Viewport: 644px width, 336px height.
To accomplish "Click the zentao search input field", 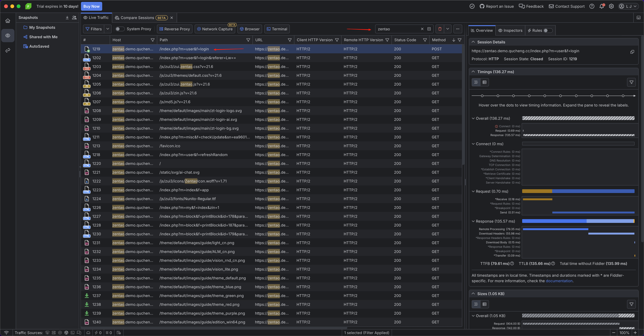I will click(397, 29).
